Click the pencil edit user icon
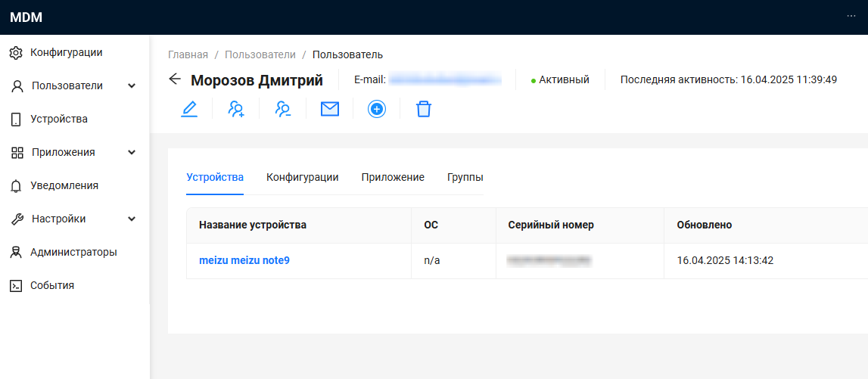 189,110
